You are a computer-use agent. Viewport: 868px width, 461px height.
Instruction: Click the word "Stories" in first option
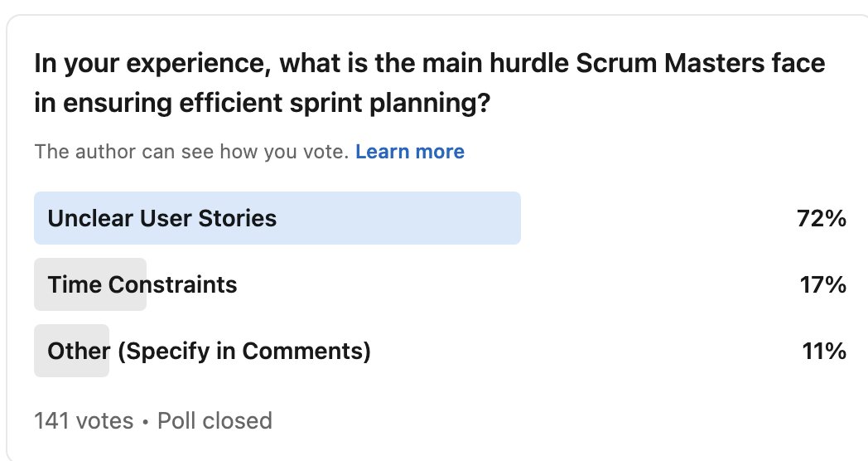(238, 218)
